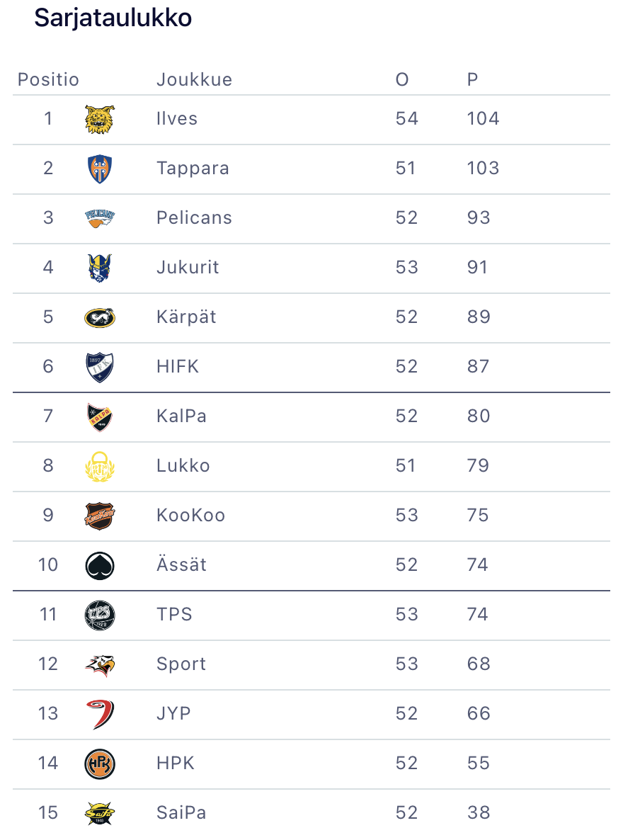Image resolution: width=623 pixels, height=840 pixels.
Task: Click the Pelicans team name
Action: click(194, 218)
